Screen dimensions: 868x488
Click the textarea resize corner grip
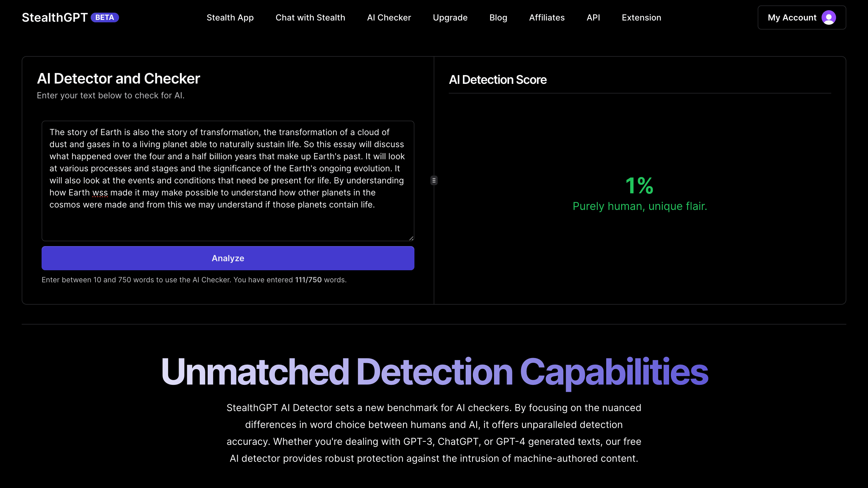[411, 238]
